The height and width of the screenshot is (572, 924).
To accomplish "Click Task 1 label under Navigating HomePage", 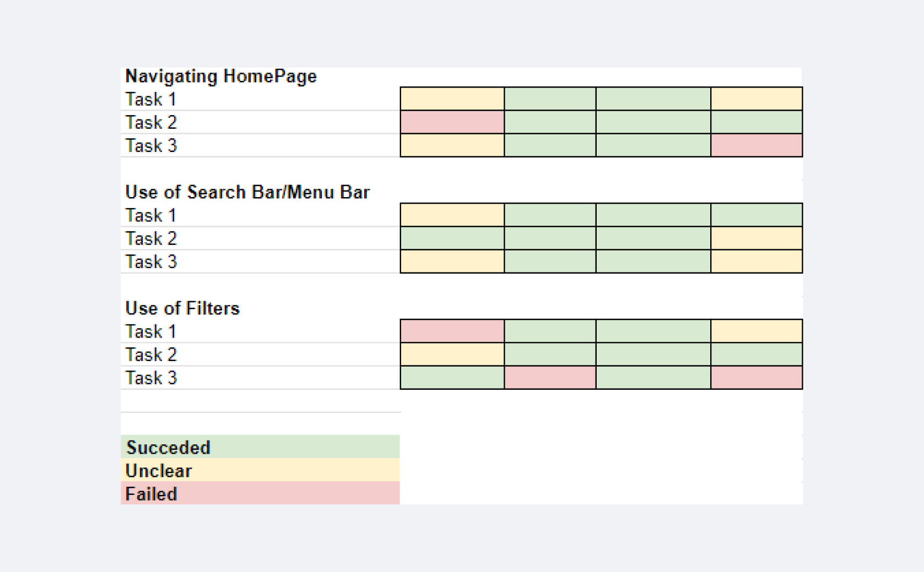I will coord(151,99).
